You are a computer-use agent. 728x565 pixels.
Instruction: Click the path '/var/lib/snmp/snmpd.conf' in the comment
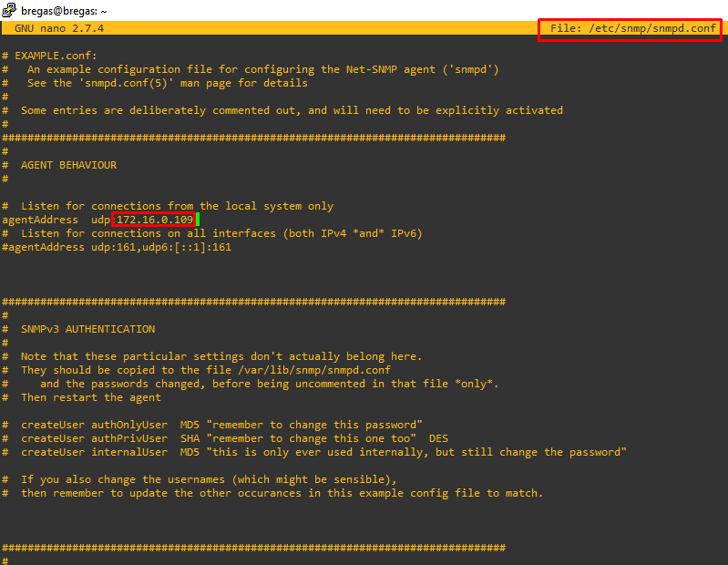tap(314, 370)
